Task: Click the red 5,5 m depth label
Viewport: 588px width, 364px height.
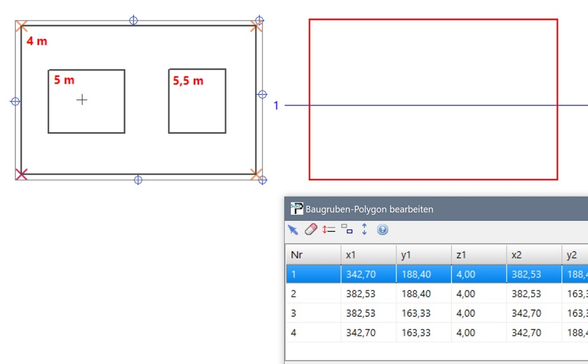Action: [x=188, y=81]
